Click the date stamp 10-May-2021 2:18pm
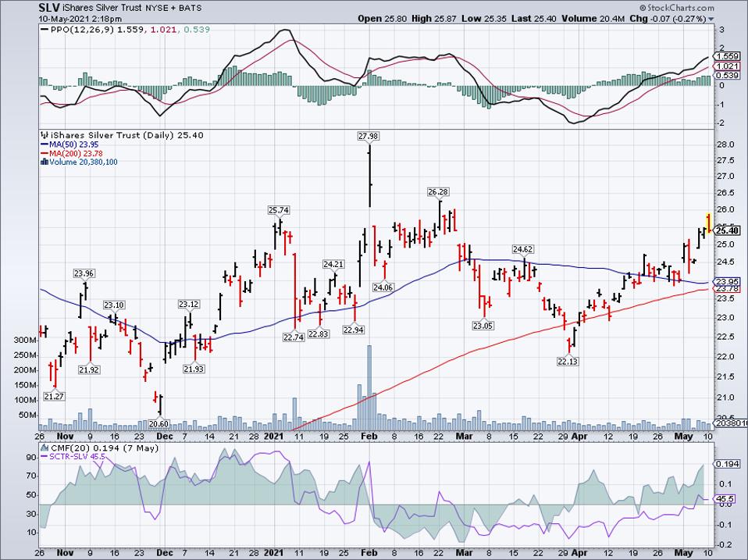Viewport: 748px width, 560px height. (80, 19)
